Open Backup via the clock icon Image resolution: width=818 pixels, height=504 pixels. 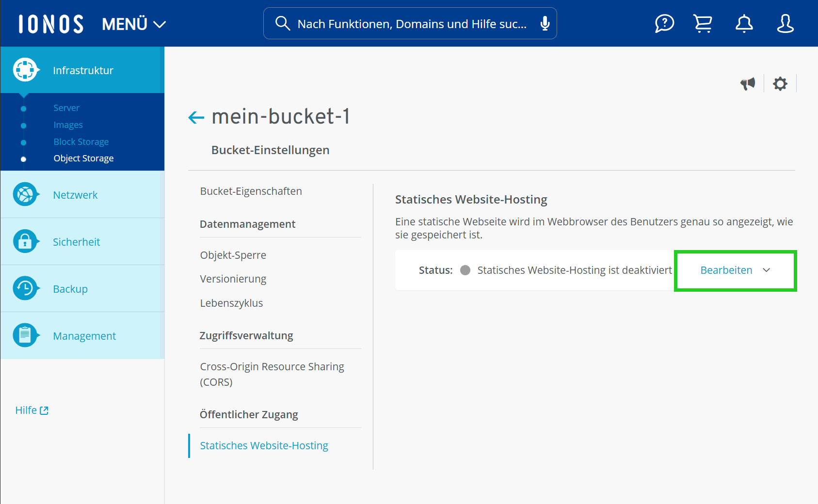(25, 288)
